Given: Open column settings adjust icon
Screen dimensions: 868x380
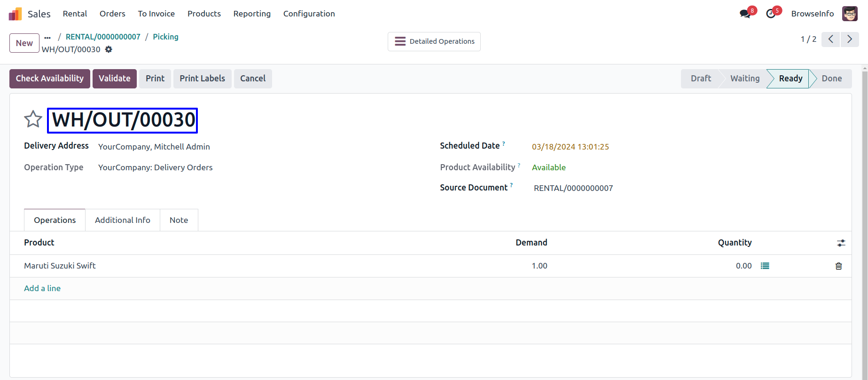Looking at the screenshot, I should [x=841, y=243].
